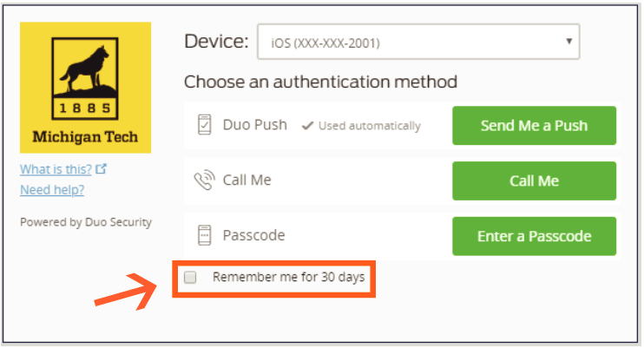Click the Powered by Duo Security text

pyautogui.click(x=86, y=222)
